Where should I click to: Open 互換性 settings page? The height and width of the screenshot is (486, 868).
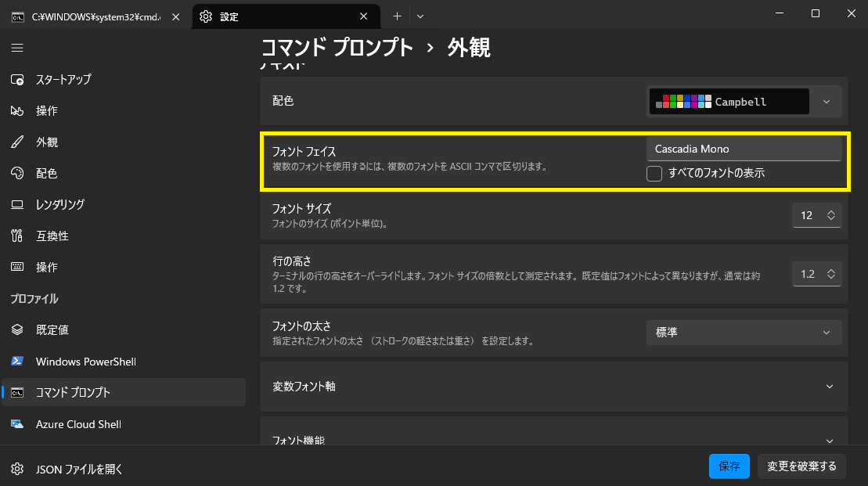52,236
